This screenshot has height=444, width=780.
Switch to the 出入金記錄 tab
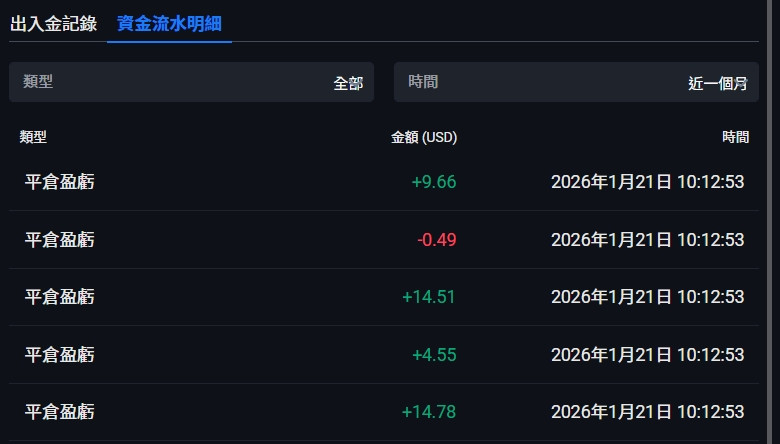53,24
